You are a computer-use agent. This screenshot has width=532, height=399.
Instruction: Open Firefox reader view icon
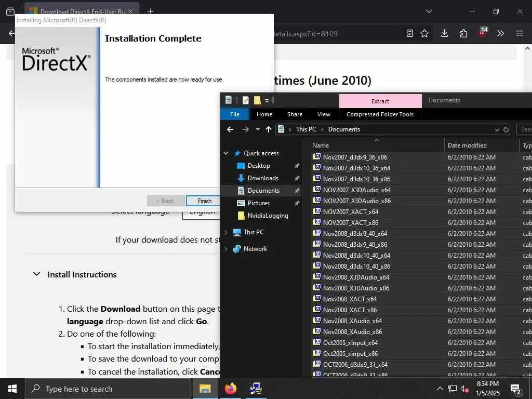point(409,33)
